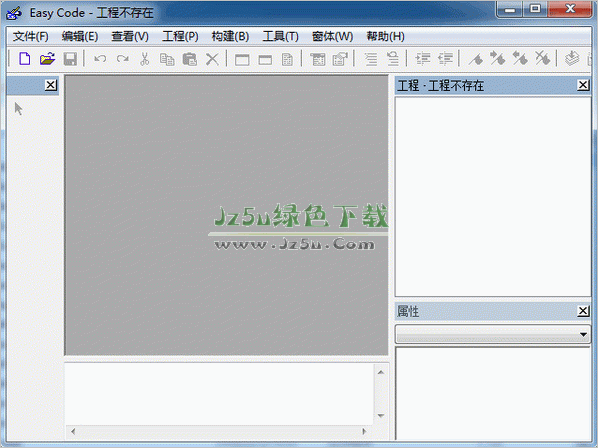The image size is (598, 448).
Task: Open the 编辑(E) menu
Action: pyautogui.click(x=80, y=37)
